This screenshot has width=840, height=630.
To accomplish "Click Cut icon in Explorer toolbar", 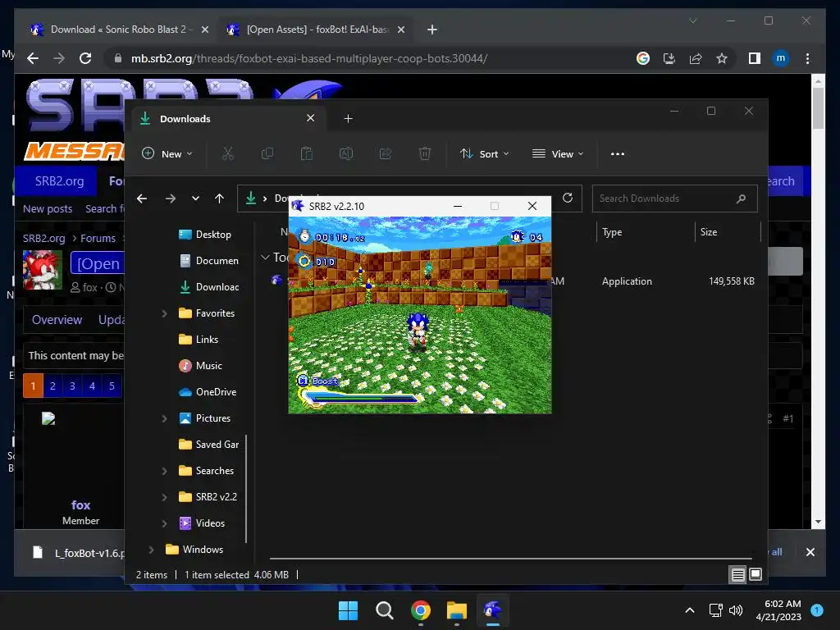I will 228,153.
